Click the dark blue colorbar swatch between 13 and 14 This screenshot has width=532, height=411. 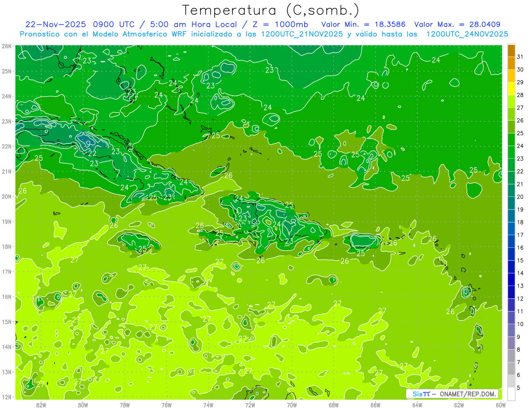(511, 280)
